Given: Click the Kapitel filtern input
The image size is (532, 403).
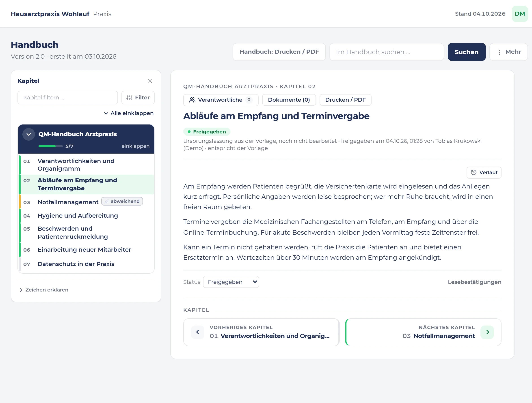Looking at the screenshot, I should 68,98.
